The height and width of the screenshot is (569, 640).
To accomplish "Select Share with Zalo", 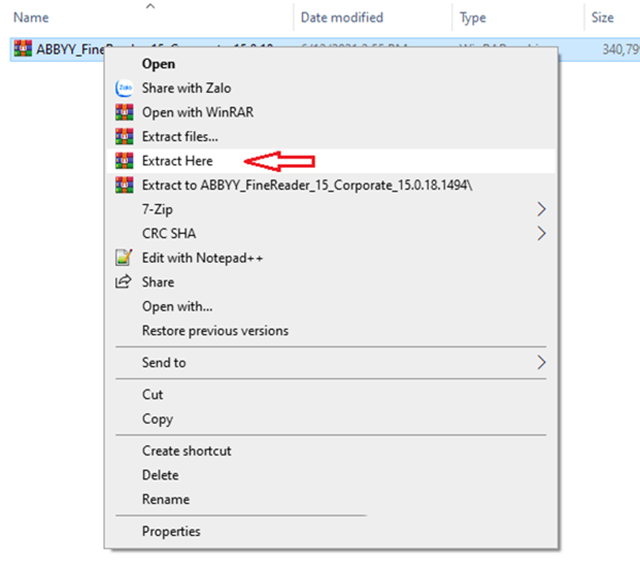I will click(331, 88).
